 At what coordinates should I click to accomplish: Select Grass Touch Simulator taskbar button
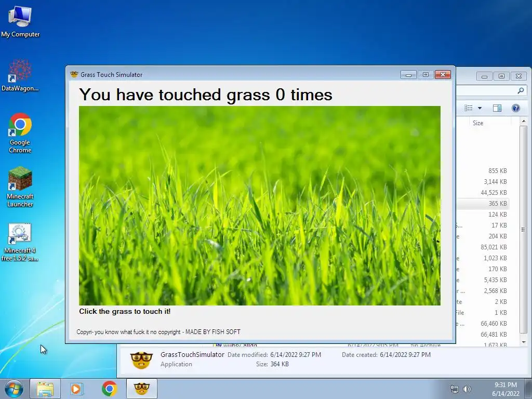coord(142,389)
